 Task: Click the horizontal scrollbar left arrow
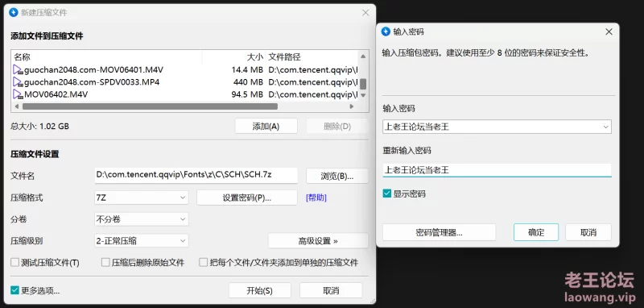pos(17,106)
